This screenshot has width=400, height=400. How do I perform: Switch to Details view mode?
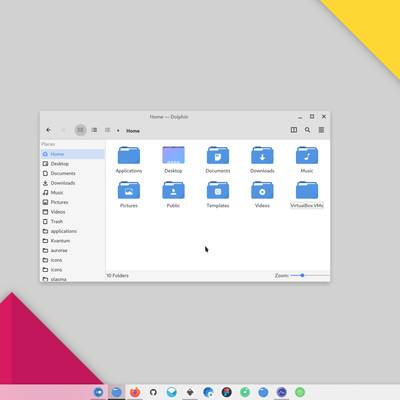point(107,130)
